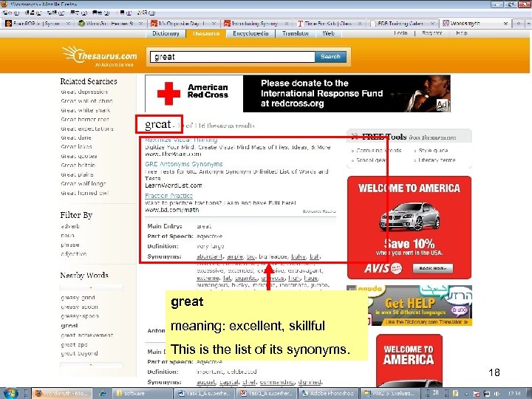This screenshot has height=399, width=532.
Task: Open nearby word great achievement
Action: [x=87, y=335]
